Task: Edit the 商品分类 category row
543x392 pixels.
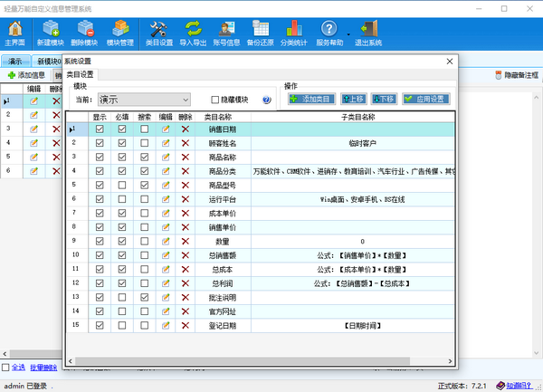Action: (x=166, y=171)
